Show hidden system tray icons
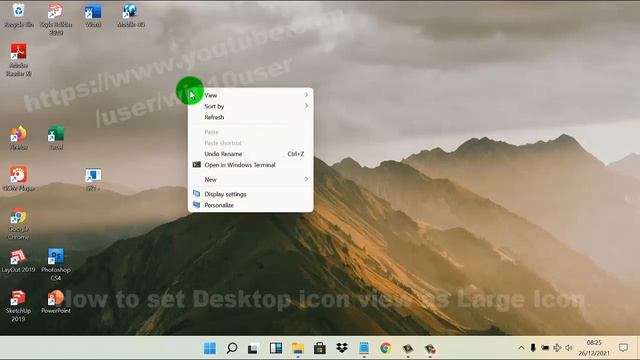 coord(521,348)
